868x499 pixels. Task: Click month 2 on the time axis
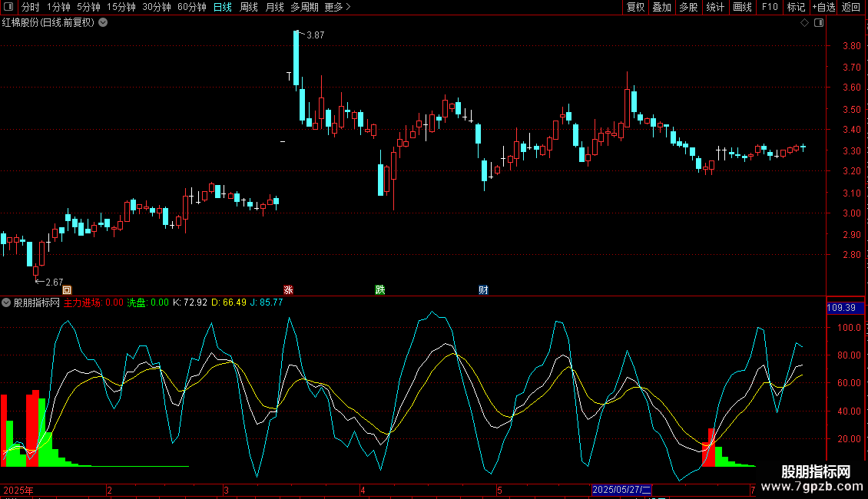coord(109,490)
